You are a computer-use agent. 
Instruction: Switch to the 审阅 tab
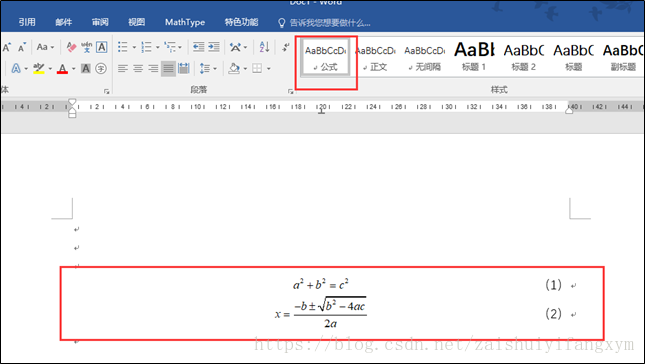[100, 22]
